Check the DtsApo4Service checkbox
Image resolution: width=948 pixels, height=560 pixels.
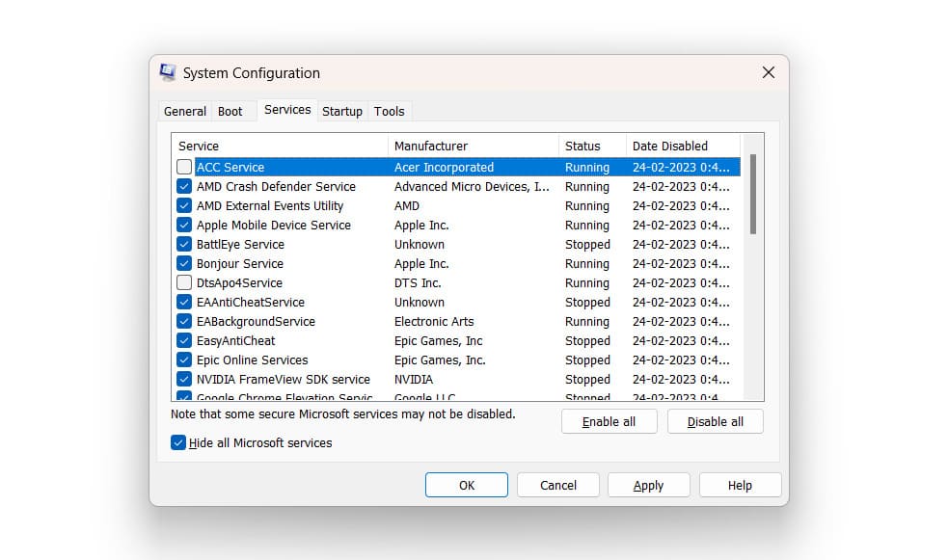pos(184,282)
